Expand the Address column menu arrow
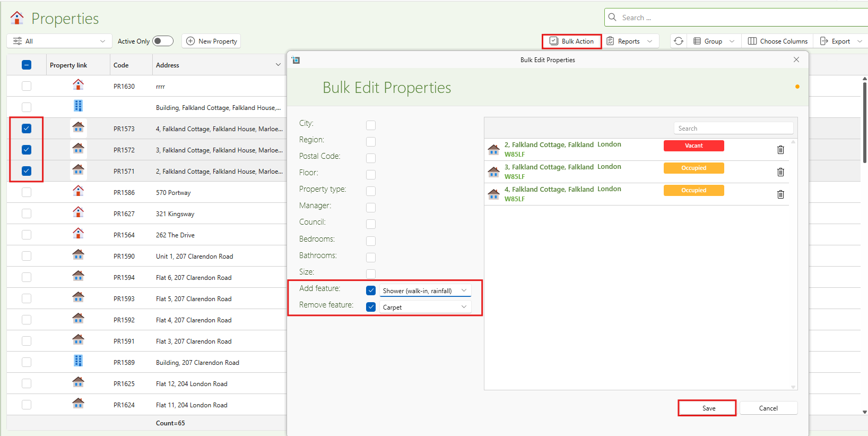 278,65
